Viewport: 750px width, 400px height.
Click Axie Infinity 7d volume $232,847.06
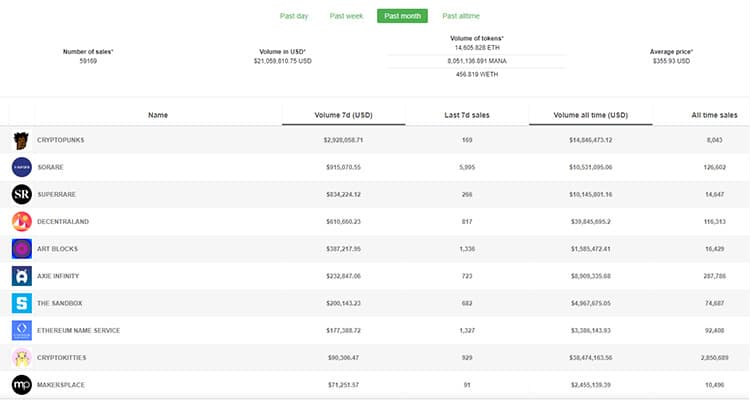(x=343, y=276)
